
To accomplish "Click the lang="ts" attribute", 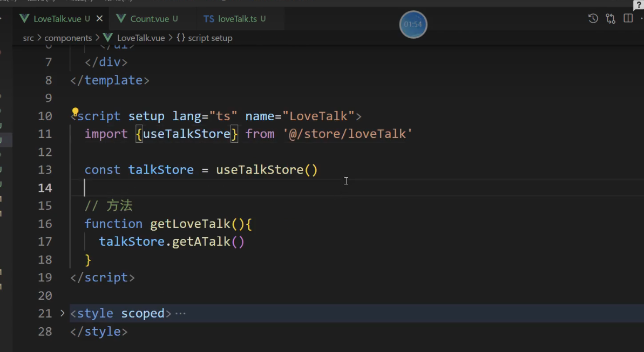I will pyautogui.click(x=205, y=116).
